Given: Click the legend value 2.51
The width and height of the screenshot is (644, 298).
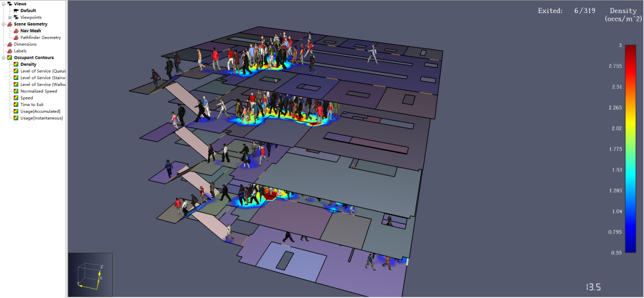Looking at the screenshot, I should (617, 87).
